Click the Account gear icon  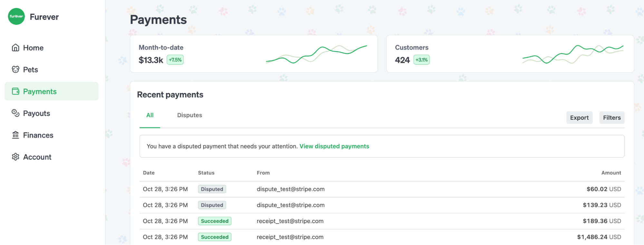[x=15, y=157]
